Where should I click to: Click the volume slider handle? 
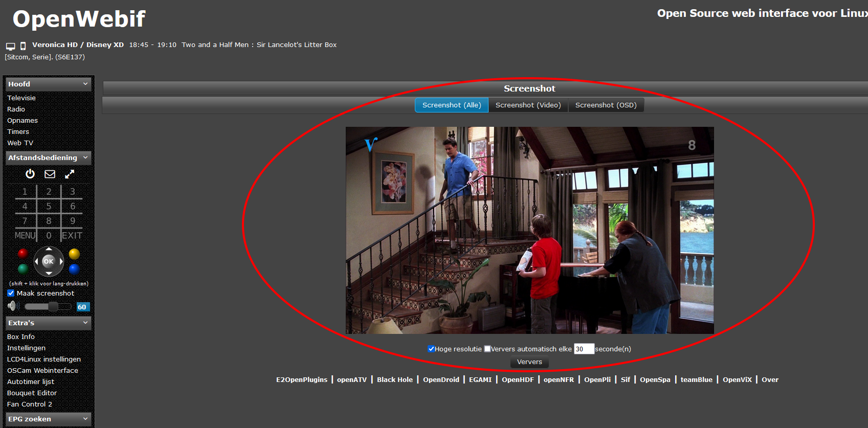(53, 306)
